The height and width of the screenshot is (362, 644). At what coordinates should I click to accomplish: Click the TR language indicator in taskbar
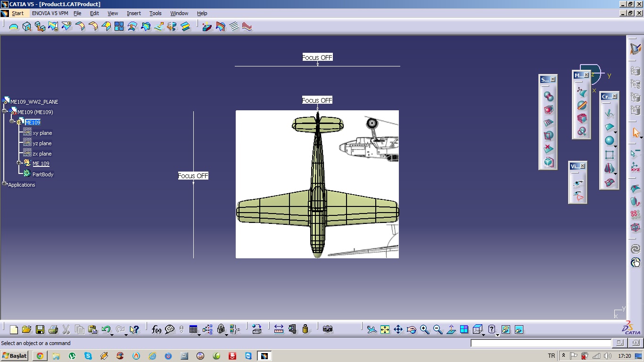coord(551,356)
